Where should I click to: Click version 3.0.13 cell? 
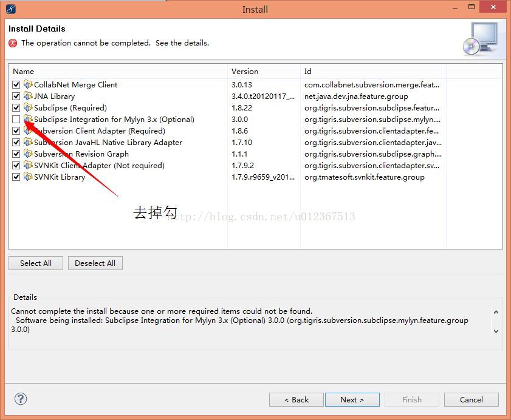pyautogui.click(x=242, y=84)
